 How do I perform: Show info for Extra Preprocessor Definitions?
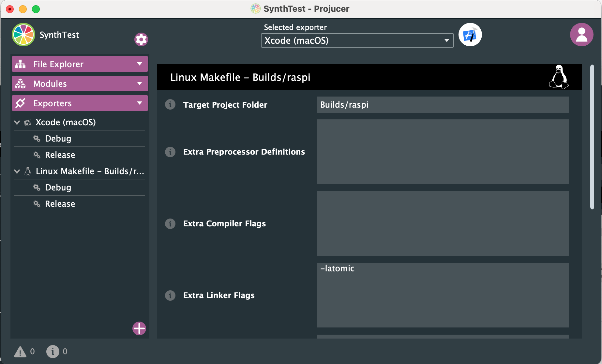170,152
